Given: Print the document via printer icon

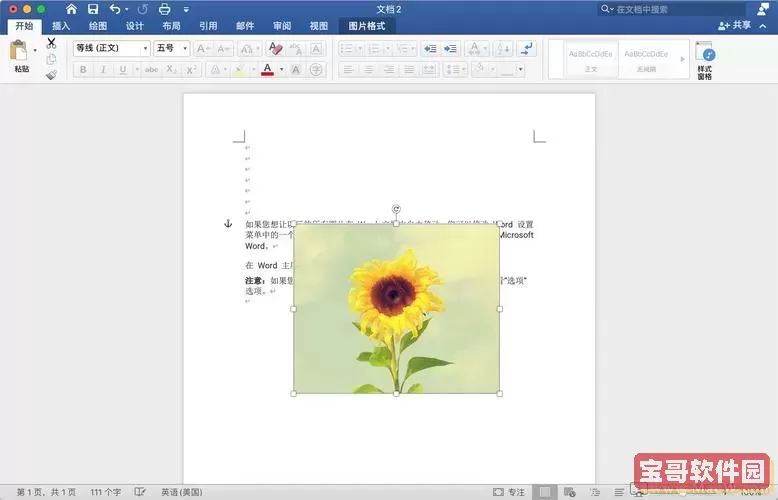Looking at the screenshot, I should (x=165, y=9).
